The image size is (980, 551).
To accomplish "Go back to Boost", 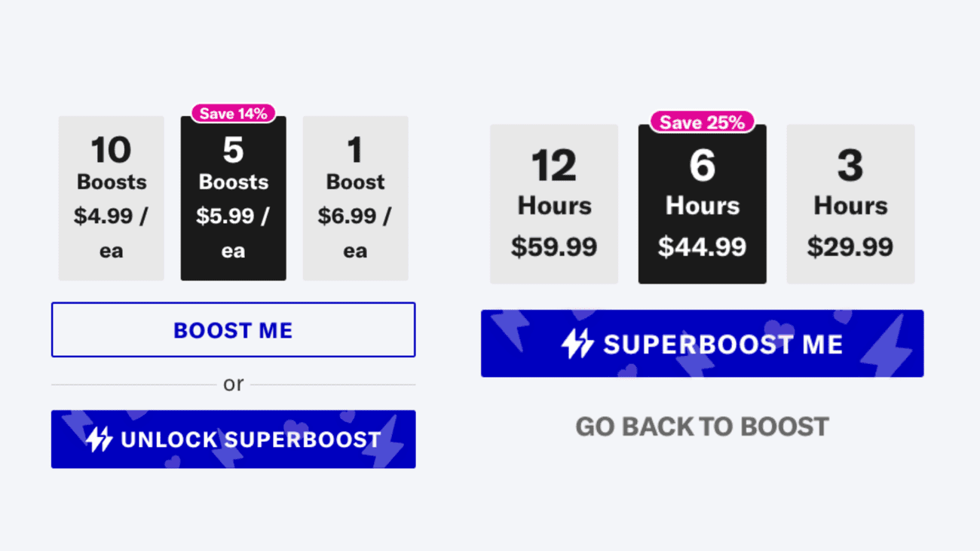I will click(x=702, y=427).
